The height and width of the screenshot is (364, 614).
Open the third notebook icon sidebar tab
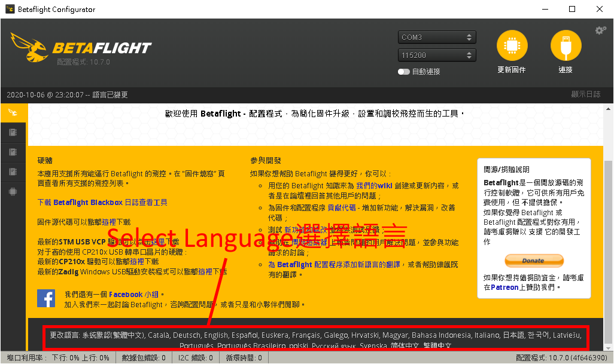pos(13,172)
